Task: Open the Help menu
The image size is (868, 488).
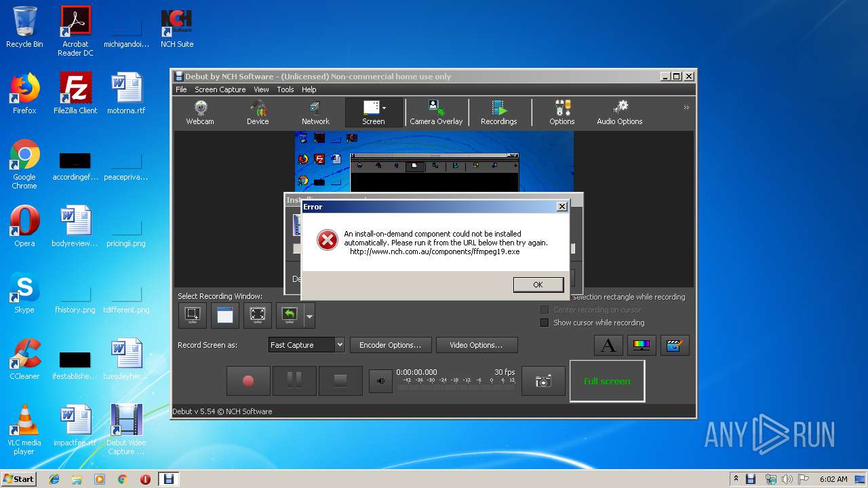Action: (309, 89)
